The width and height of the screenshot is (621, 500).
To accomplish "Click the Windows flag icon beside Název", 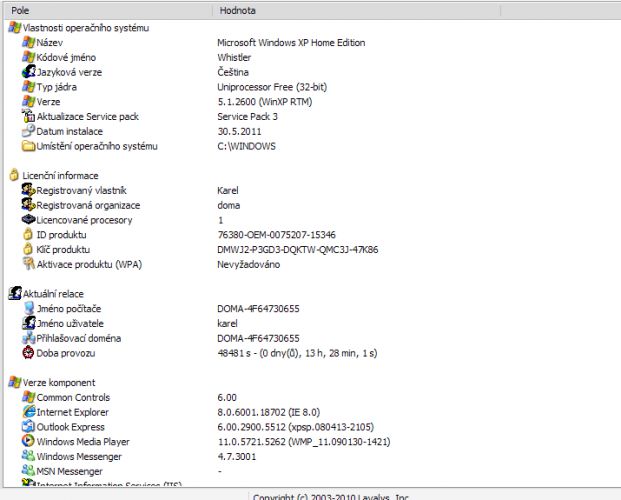I will pyautogui.click(x=29, y=42).
